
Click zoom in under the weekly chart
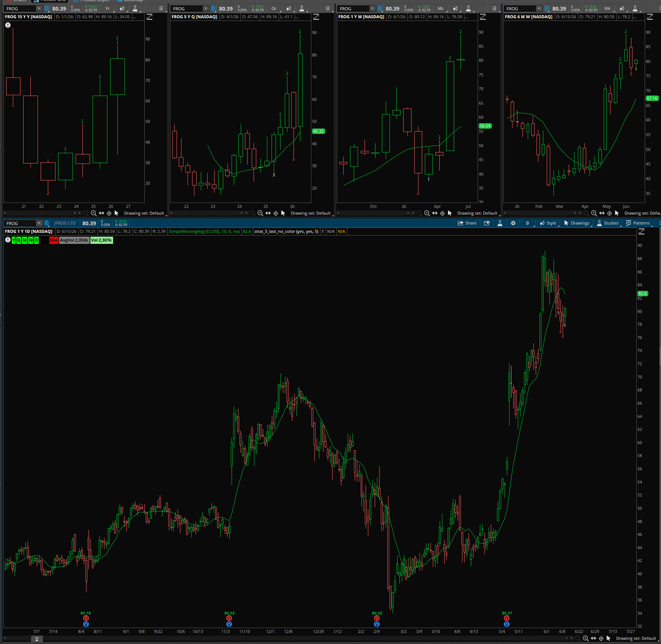point(594,213)
